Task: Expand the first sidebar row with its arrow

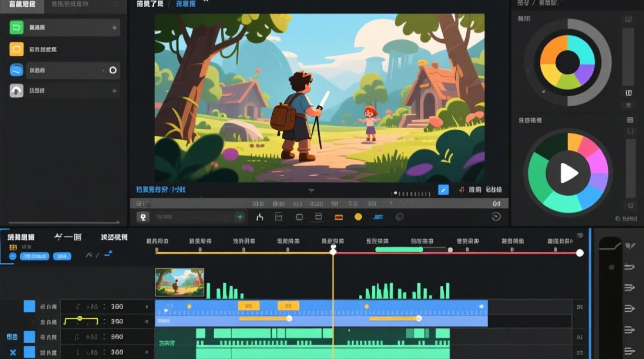Action: coord(114,28)
